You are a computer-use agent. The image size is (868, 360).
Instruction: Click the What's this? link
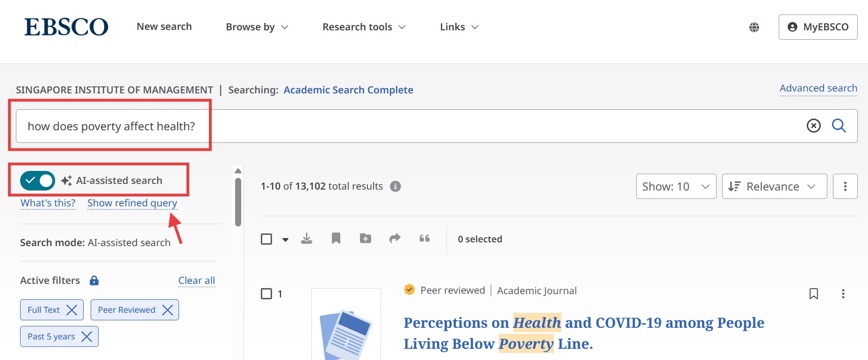[48, 203]
